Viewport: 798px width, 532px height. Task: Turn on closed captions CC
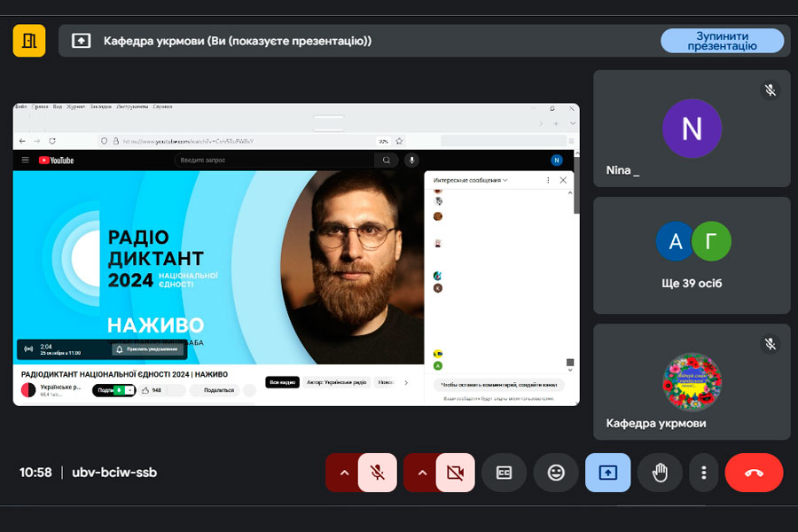pyautogui.click(x=504, y=473)
